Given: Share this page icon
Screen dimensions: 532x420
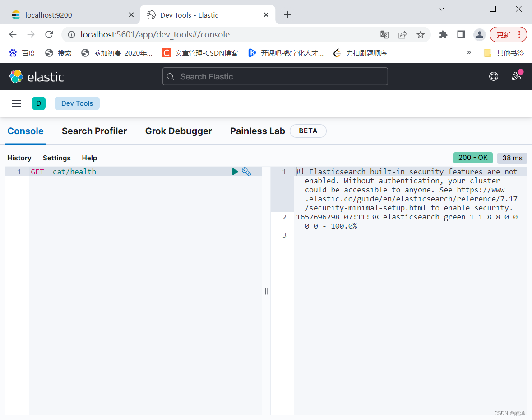Looking at the screenshot, I should tap(402, 34).
